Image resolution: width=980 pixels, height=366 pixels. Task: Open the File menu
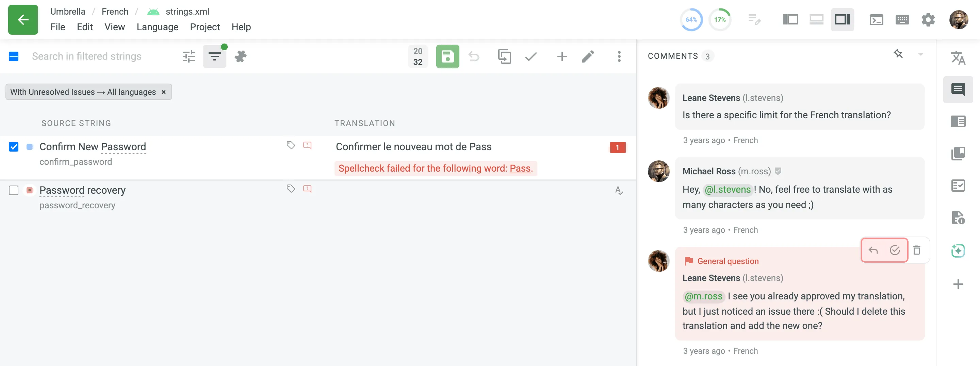click(58, 27)
